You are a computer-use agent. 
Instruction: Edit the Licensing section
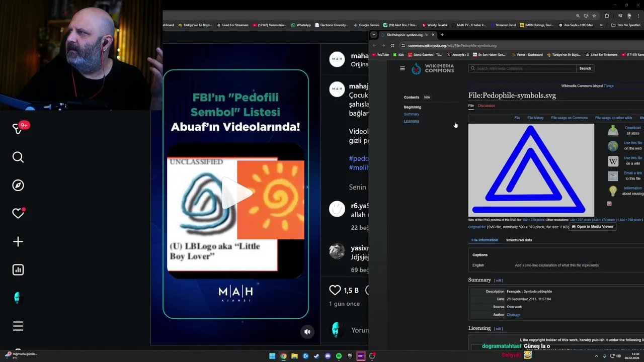tap(499, 329)
